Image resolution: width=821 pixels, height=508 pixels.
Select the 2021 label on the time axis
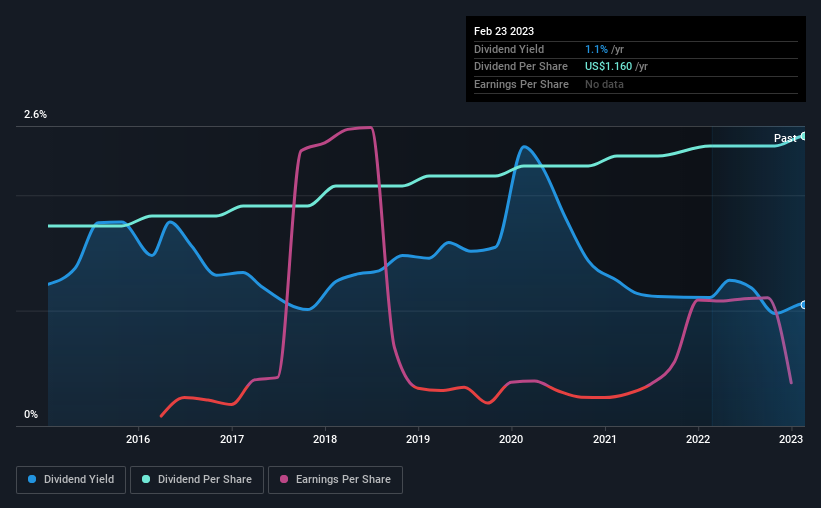coord(605,439)
